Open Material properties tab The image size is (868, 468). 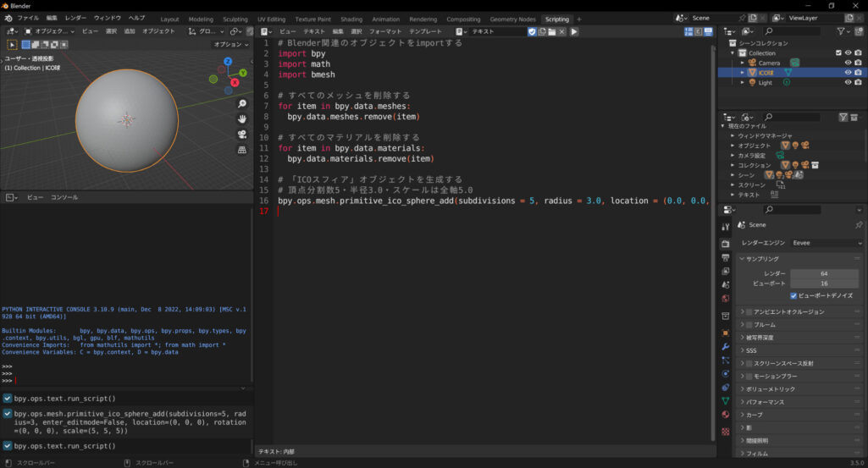tap(725, 415)
